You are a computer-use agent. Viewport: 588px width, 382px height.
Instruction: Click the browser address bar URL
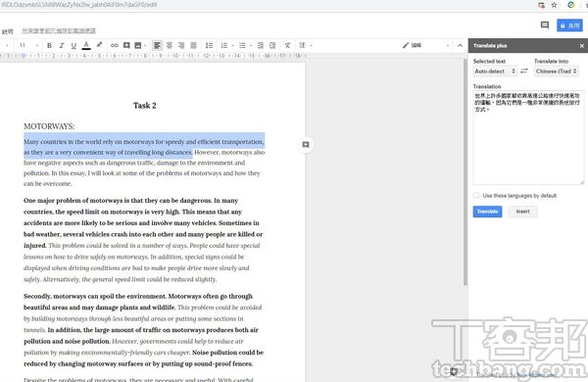(x=78, y=5)
